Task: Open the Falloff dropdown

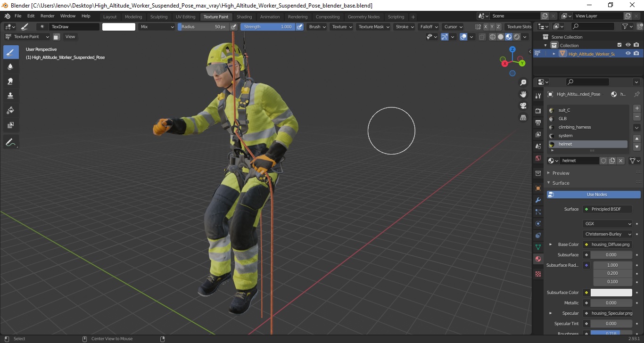Action: click(x=429, y=27)
